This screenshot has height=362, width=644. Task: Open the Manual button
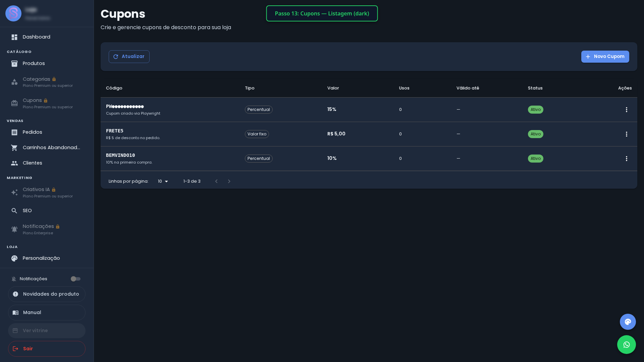pos(47,313)
